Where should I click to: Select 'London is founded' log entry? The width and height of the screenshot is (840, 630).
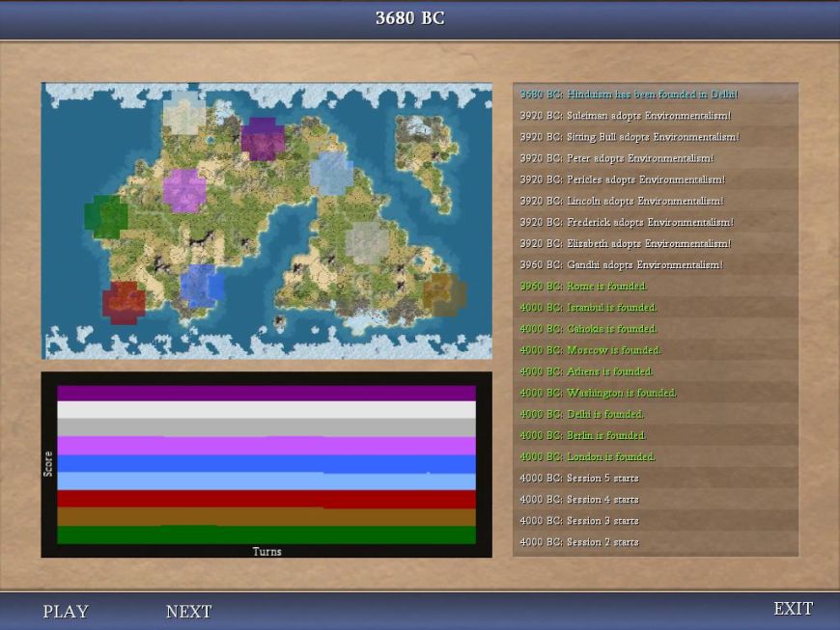coord(656,456)
